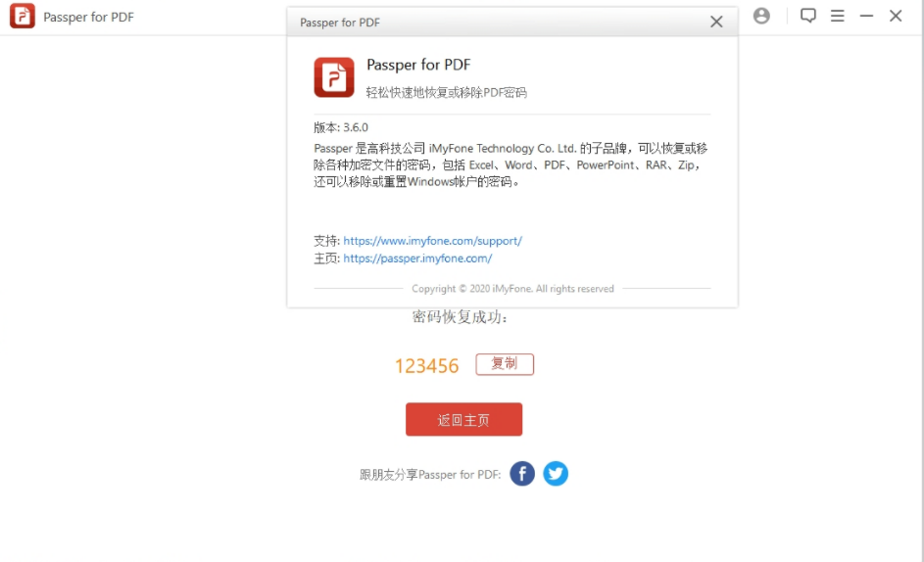The image size is (924, 562).
Task: Click the version 3.6.0 label
Action: tap(341, 127)
